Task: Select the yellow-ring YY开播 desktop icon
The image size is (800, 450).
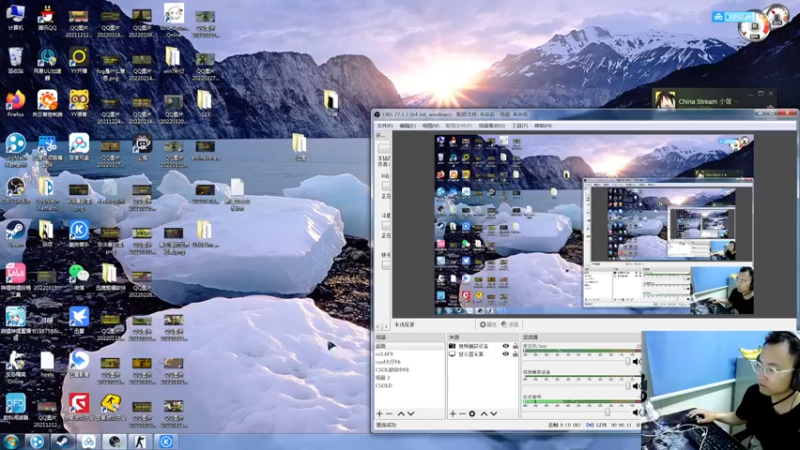Action: coord(79,60)
